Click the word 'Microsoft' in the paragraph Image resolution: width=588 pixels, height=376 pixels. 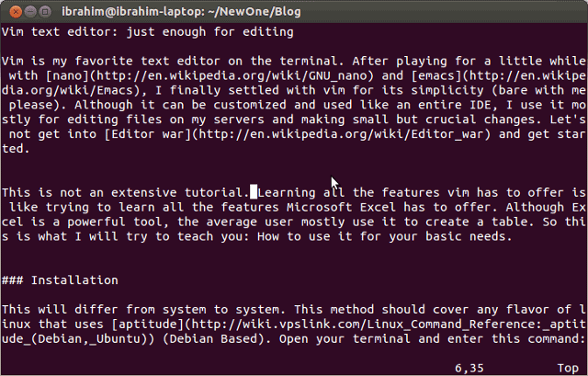pyautogui.click(x=320, y=207)
